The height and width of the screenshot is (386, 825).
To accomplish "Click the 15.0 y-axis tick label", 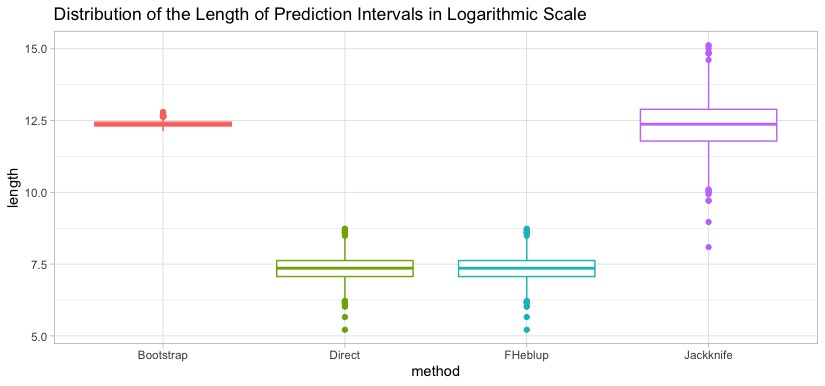I will click(x=35, y=48).
